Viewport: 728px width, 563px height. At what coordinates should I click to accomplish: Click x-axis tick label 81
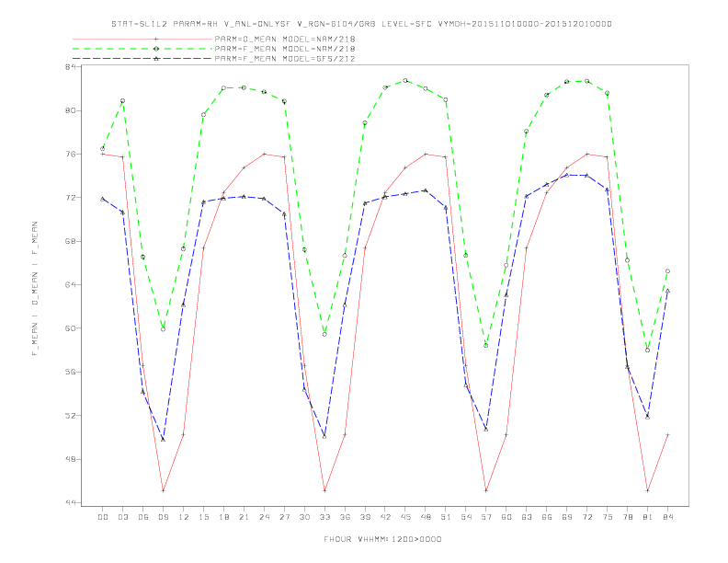pyautogui.click(x=648, y=517)
